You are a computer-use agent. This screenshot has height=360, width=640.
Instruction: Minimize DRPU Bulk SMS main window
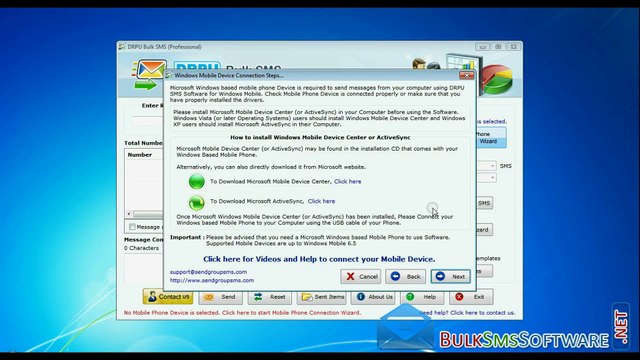point(482,47)
